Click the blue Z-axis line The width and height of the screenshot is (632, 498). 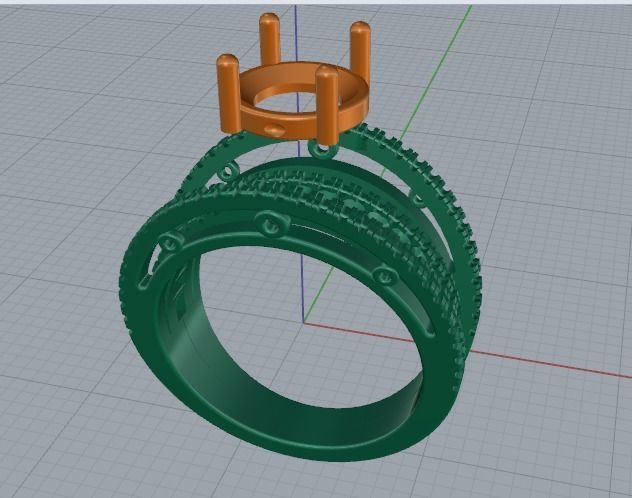(x=302, y=290)
